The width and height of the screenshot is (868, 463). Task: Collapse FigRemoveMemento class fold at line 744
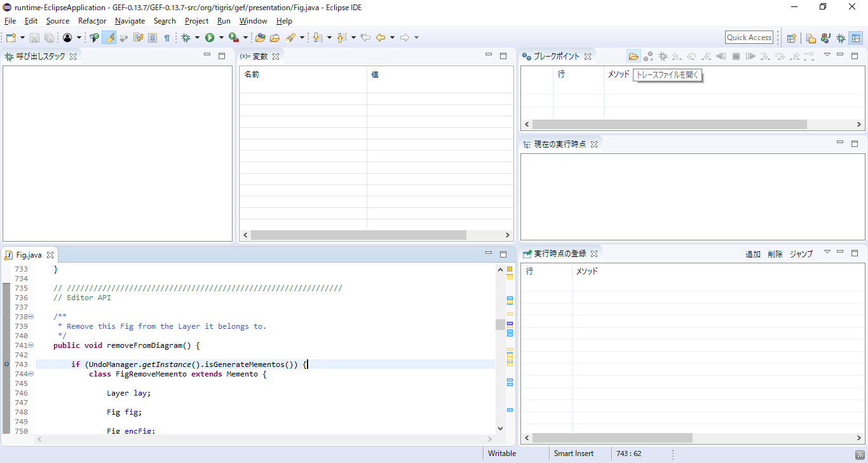click(31, 374)
